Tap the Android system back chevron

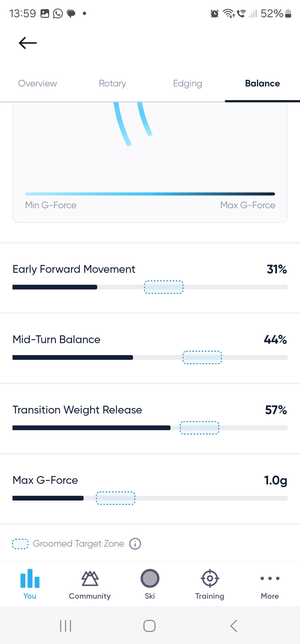click(x=234, y=626)
